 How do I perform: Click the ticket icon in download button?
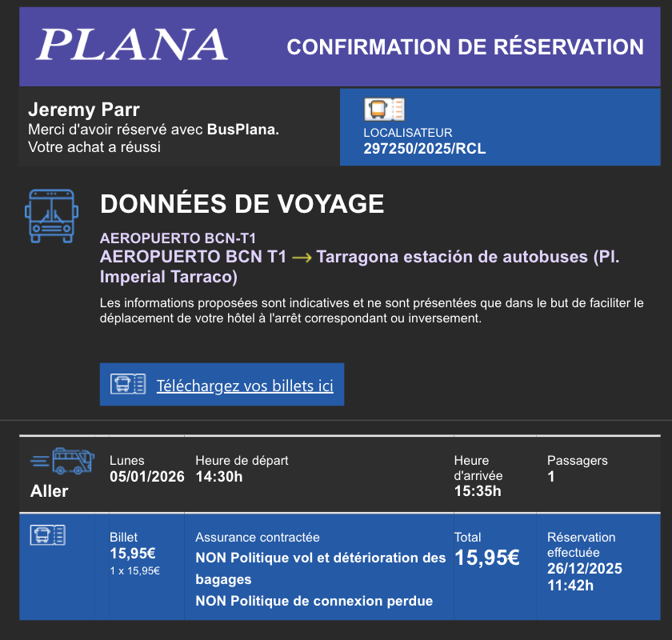127,385
